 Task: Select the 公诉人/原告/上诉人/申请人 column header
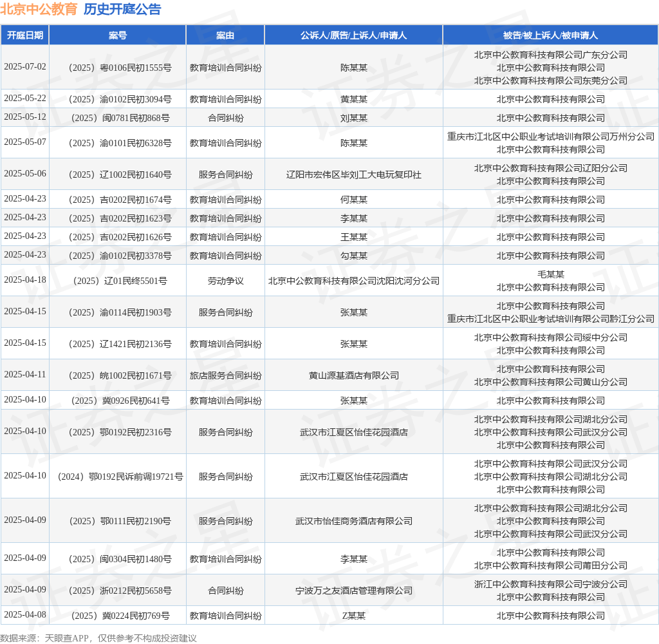click(353, 35)
